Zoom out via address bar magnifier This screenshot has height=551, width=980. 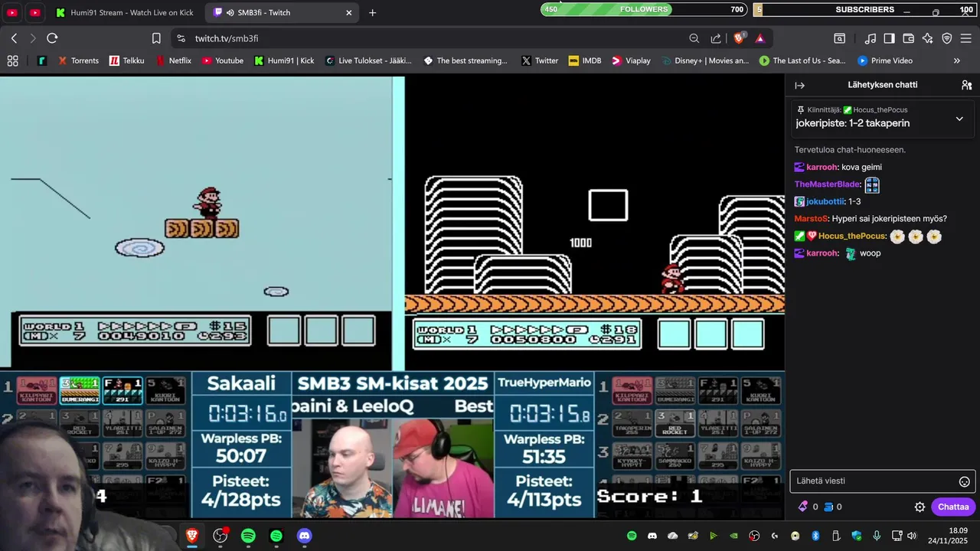694,38
